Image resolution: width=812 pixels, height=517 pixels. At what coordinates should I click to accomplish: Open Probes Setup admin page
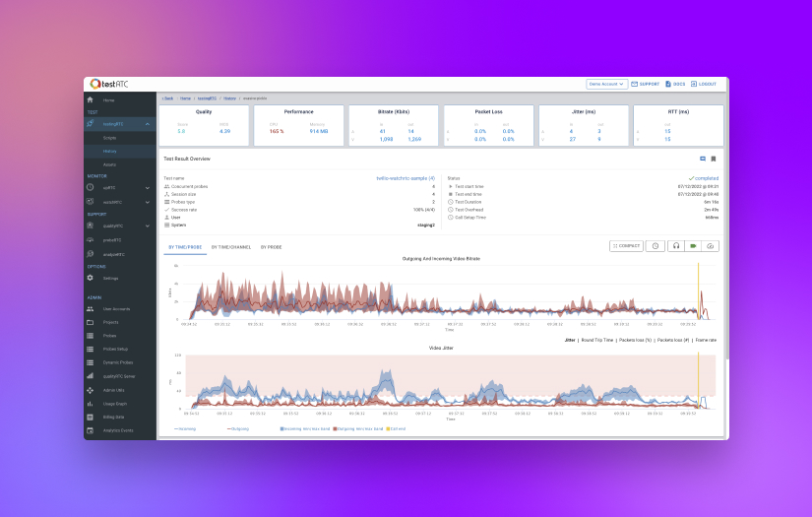click(115, 350)
